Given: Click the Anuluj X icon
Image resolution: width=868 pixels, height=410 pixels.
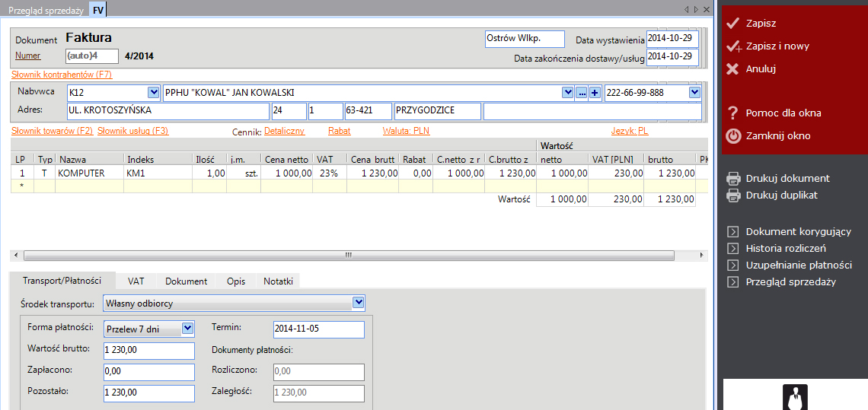Looking at the screenshot, I should pyautogui.click(x=732, y=69).
